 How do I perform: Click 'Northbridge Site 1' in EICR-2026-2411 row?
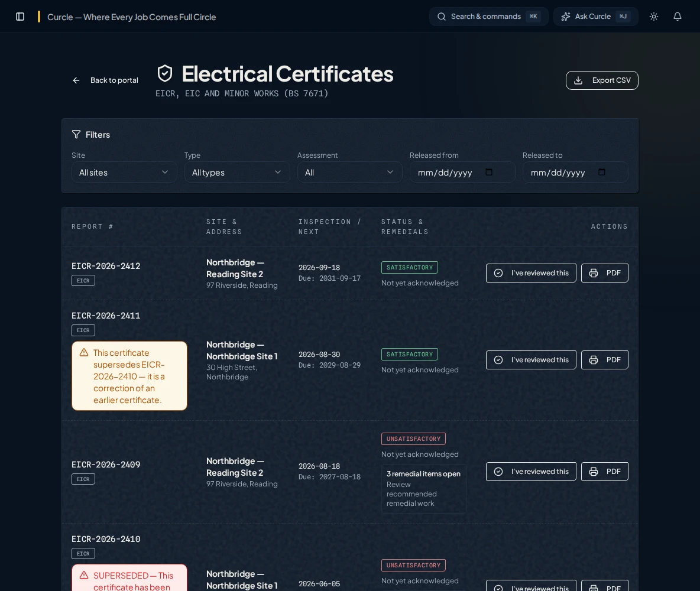(242, 356)
